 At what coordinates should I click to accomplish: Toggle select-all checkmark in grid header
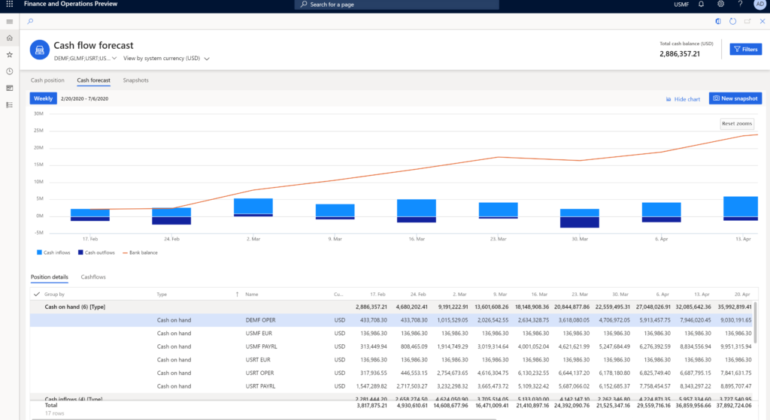point(37,294)
